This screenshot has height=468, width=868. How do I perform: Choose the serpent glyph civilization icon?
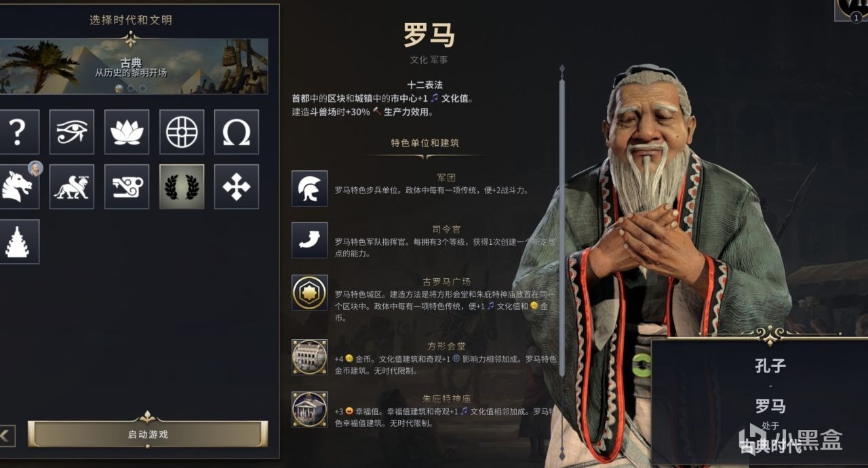(x=127, y=187)
